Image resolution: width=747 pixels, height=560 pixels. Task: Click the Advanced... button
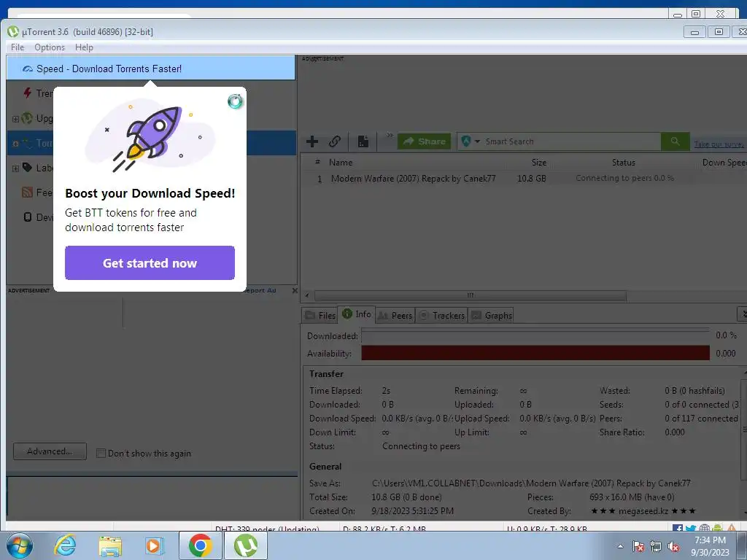(x=50, y=451)
